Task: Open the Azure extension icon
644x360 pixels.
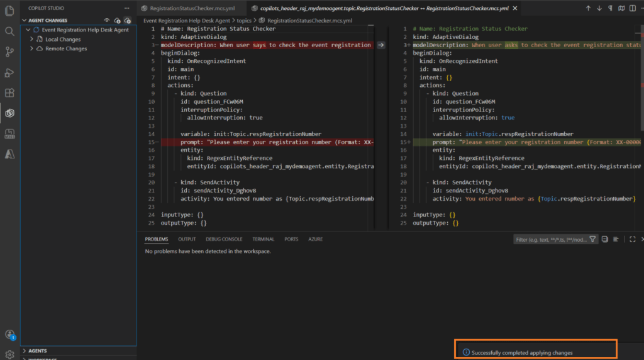Action: [x=9, y=154]
